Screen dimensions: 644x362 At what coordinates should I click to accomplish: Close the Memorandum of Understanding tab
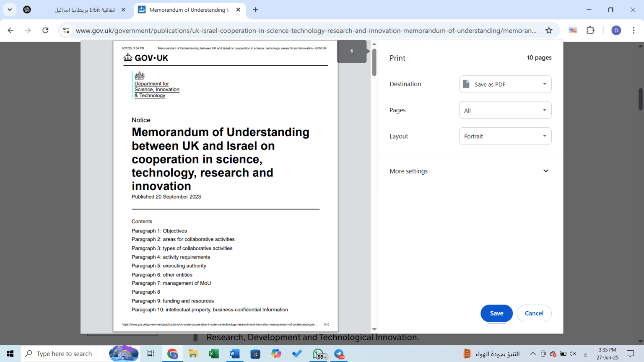(238, 10)
